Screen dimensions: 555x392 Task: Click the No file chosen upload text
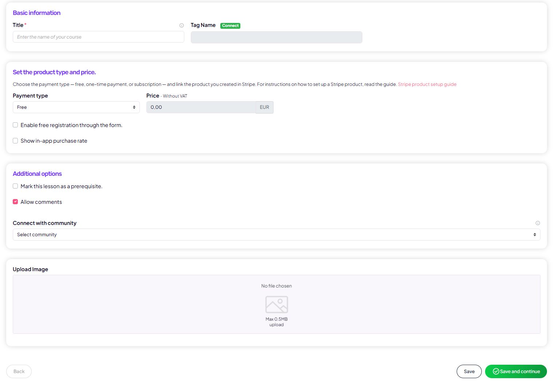(x=276, y=286)
